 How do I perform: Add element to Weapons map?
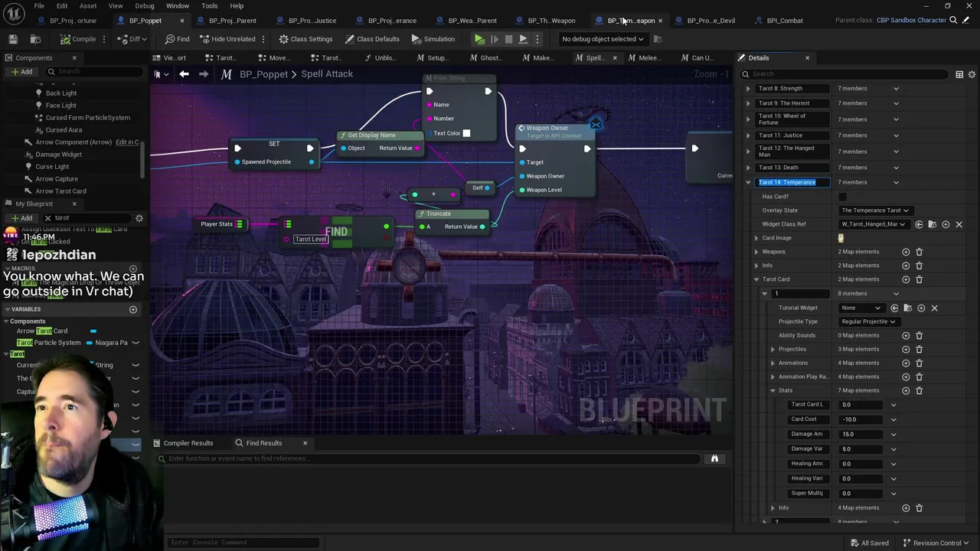(906, 252)
